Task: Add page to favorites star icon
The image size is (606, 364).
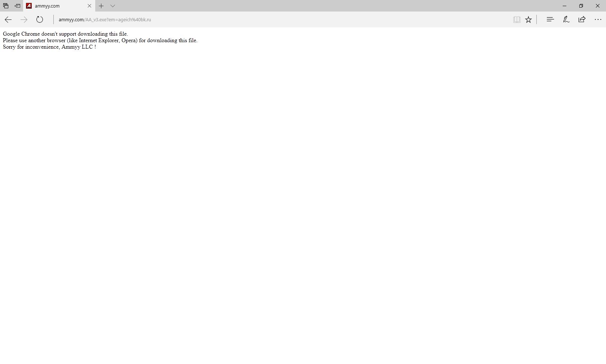Action: (x=528, y=19)
